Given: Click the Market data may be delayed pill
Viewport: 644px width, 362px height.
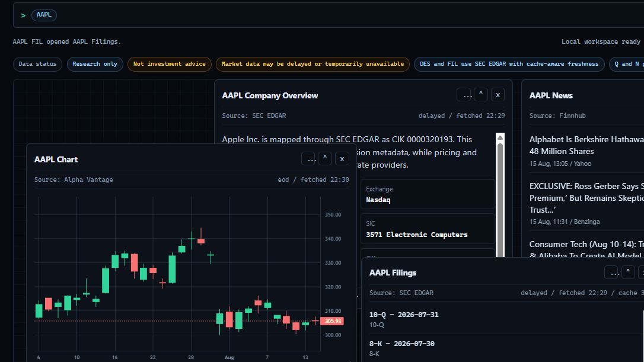Looking at the screenshot, I should pos(313,64).
